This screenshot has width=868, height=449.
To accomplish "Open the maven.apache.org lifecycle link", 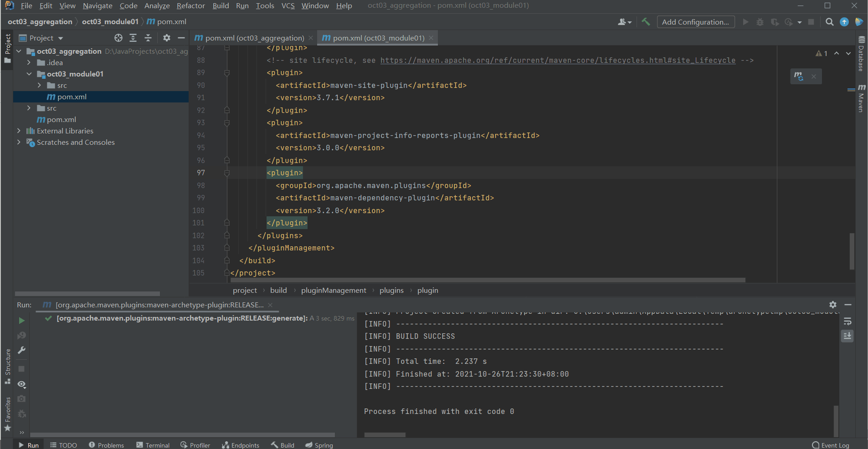I will click(558, 60).
